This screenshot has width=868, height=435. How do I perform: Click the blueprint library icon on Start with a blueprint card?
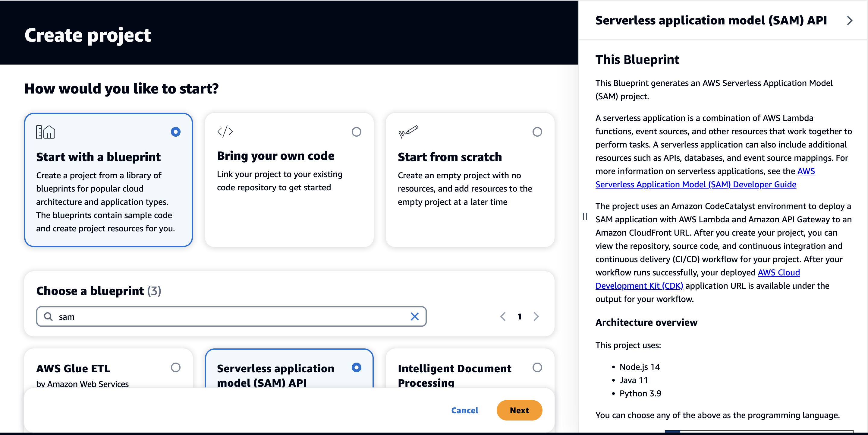coord(46,132)
